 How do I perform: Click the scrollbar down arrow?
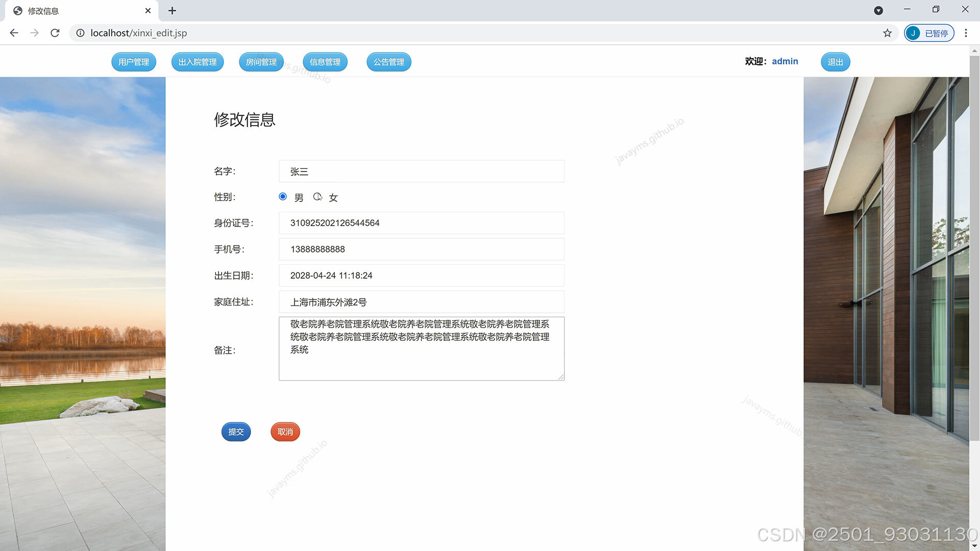(974, 546)
